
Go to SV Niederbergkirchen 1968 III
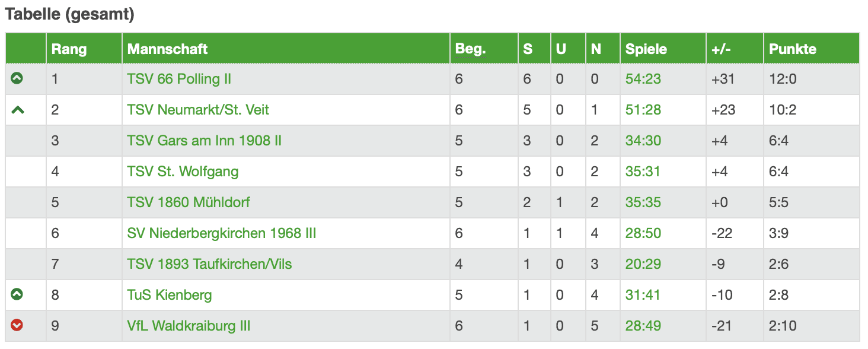(221, 233)
